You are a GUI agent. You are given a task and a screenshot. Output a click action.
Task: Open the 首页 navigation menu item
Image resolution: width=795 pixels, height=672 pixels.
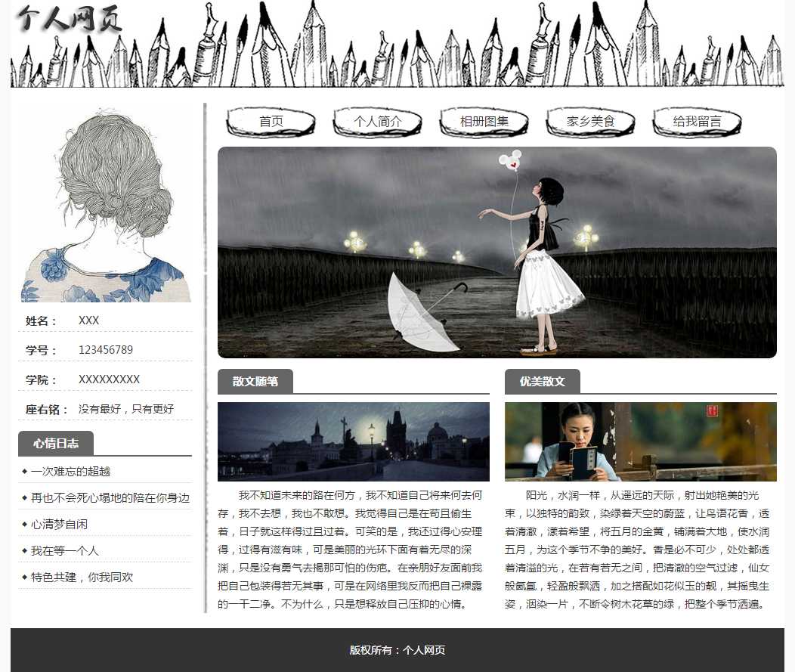(271, 122)
